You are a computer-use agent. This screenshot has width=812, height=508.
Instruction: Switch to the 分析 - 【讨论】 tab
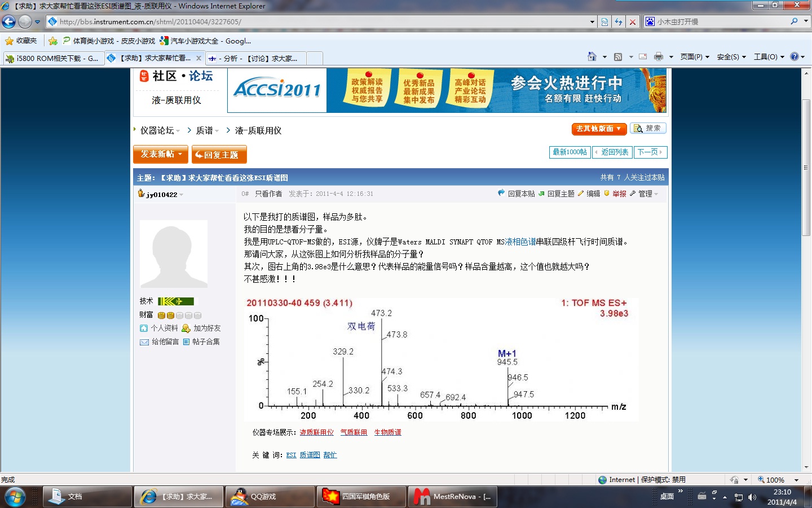[255, 58]
